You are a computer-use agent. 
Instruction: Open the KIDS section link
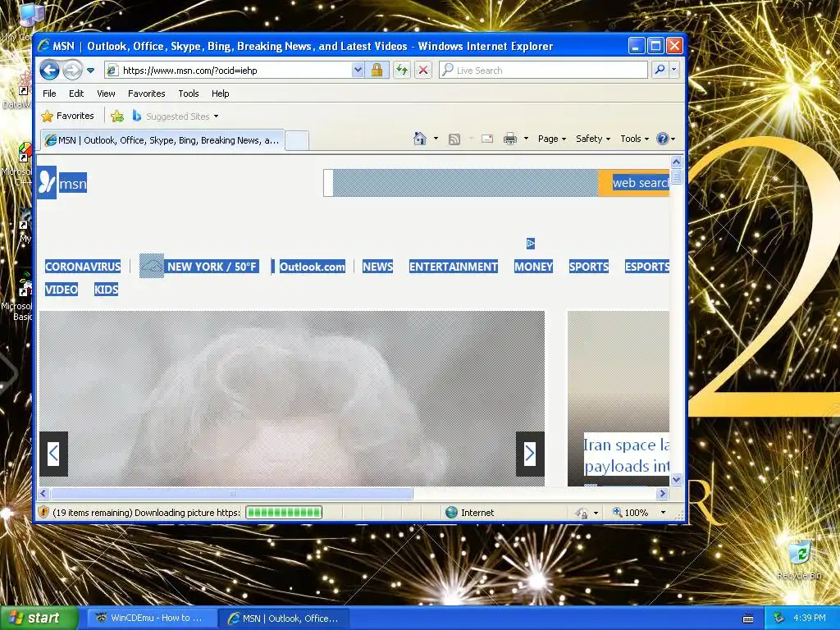[x=106, y=290]
